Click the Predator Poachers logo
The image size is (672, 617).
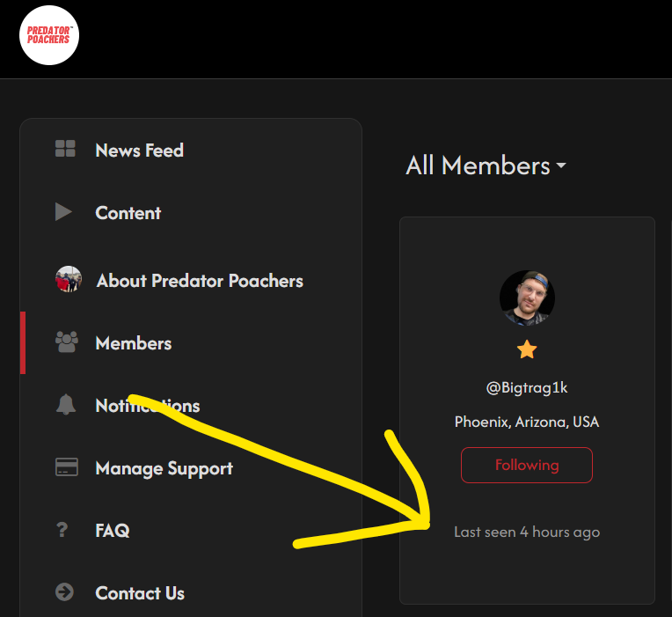49,35
